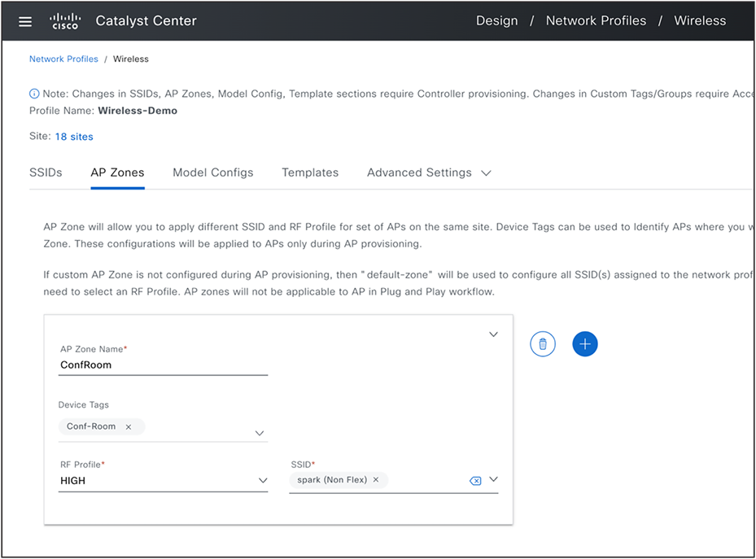Viewport: 756px width, 559px height.
Task: Select the AP Zones tab
Action: tap(118, 173)
